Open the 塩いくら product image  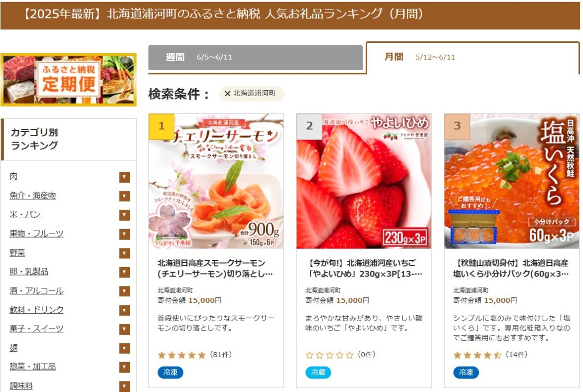pyautogui.click(x=512, y=181)
